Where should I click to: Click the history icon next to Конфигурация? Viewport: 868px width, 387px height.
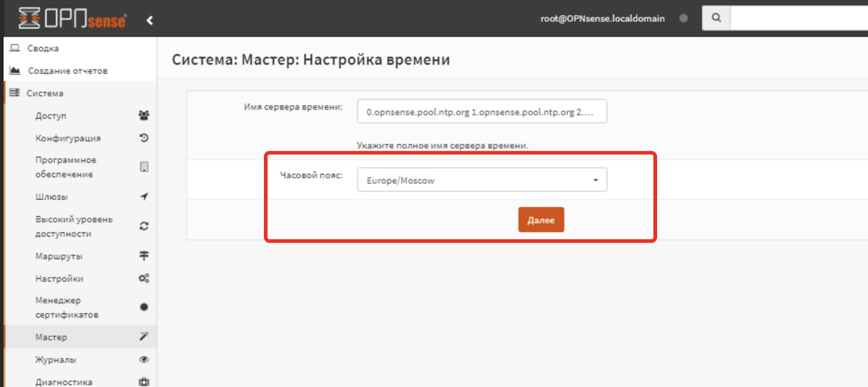point(144,138)
